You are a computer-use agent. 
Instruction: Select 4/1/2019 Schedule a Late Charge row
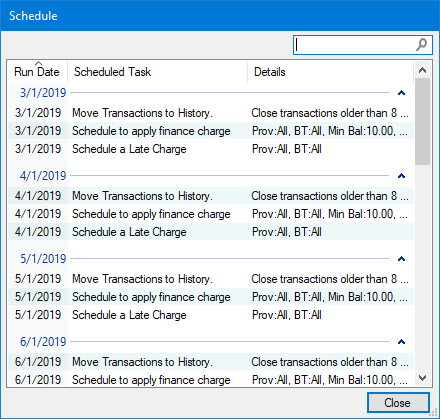(211, 232)
